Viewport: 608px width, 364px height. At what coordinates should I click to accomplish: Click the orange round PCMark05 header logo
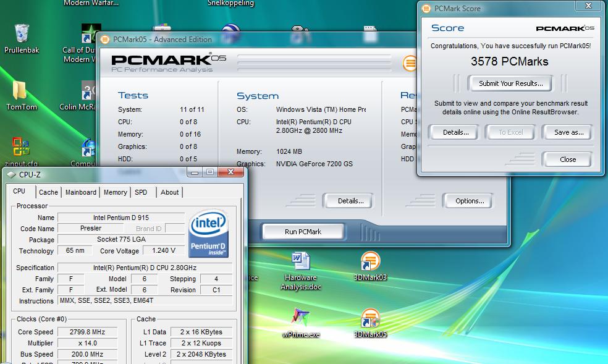click(x=410, y=63)
